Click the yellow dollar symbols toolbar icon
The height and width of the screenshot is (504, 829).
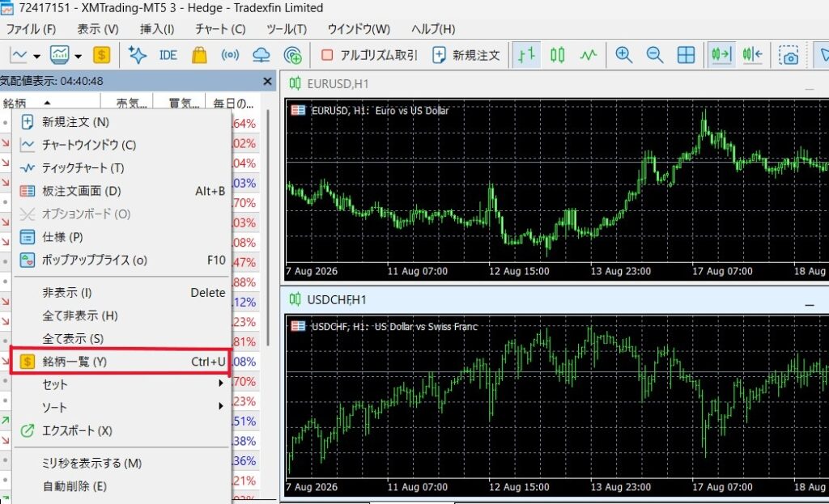coord(101,55)
